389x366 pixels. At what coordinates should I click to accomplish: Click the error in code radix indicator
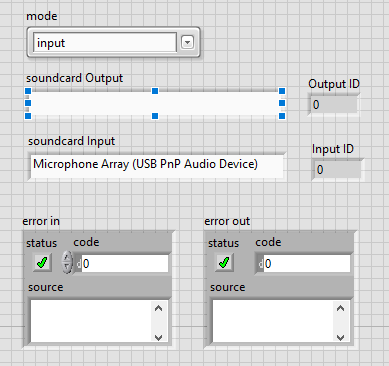[79, 264]
